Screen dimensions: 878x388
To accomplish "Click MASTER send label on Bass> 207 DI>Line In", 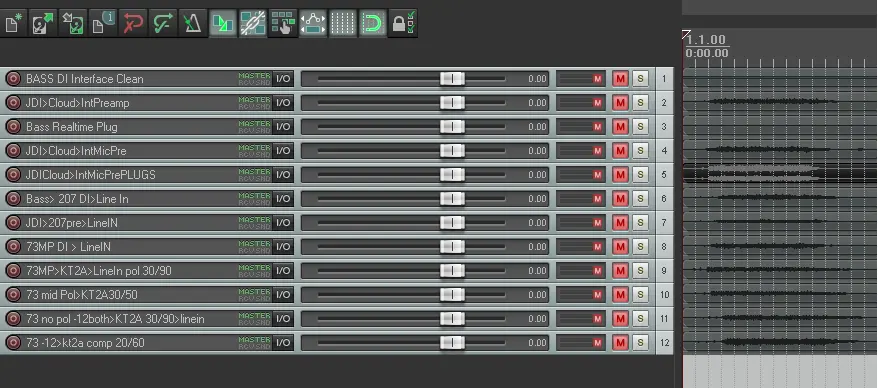I will (x=255, y=195).
